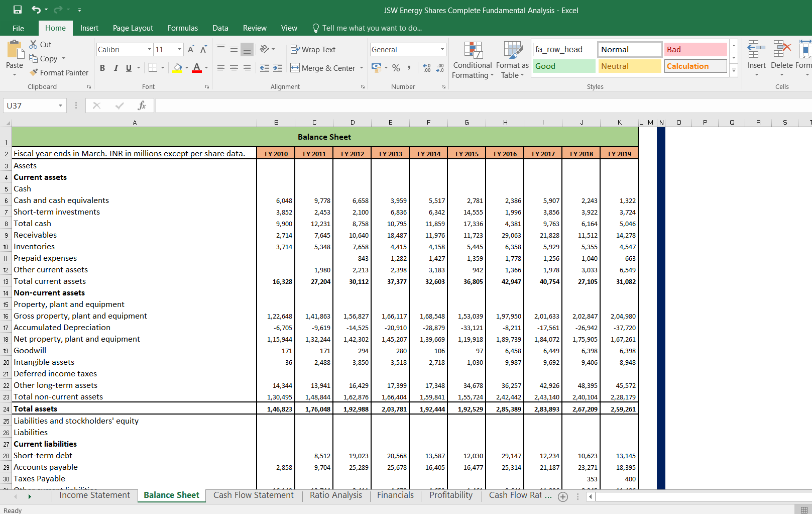This screenshot has width=812, height=514.
Task: Click the Copy icon
Action: pyautogui.click(x=34, y=58)
